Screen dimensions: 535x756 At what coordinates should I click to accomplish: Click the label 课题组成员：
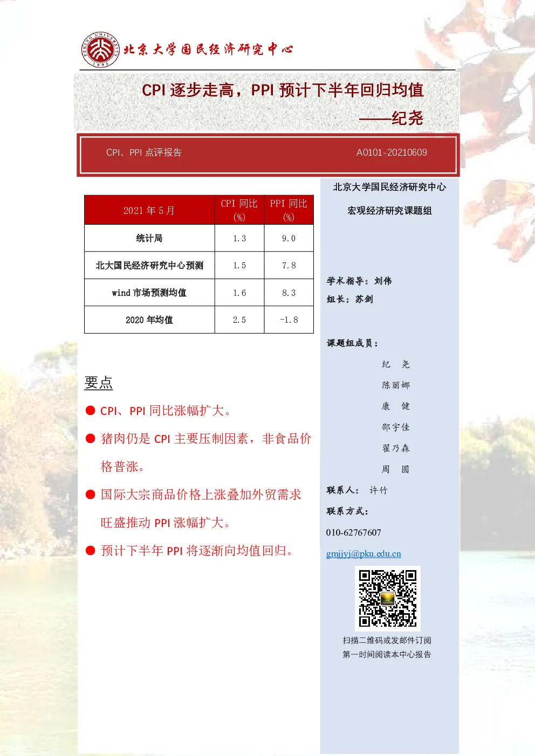[353, 343]
